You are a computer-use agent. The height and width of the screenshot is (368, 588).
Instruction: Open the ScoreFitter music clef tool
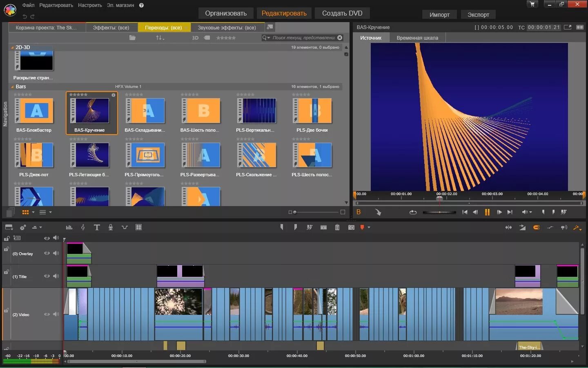(83, 227)
